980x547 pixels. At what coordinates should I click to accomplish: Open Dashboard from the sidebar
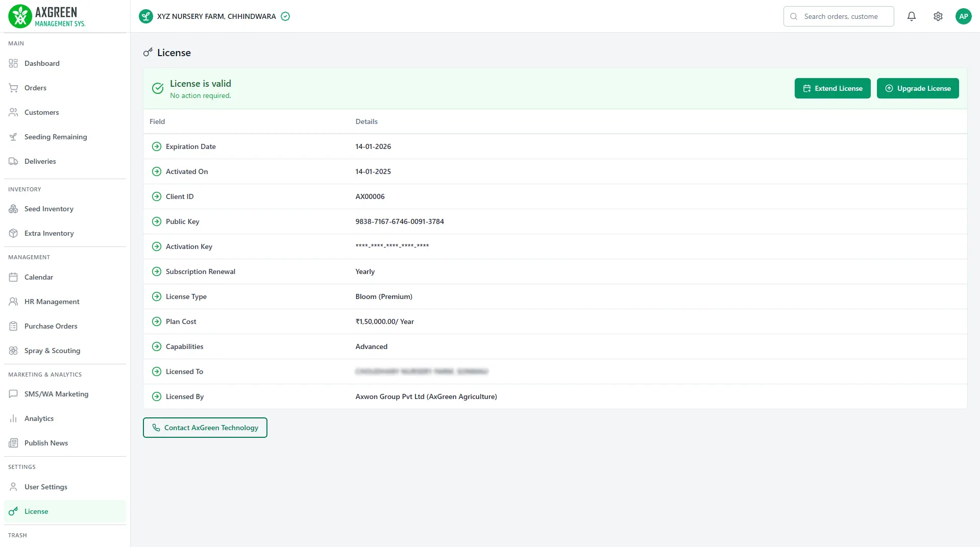click(42, 63)
